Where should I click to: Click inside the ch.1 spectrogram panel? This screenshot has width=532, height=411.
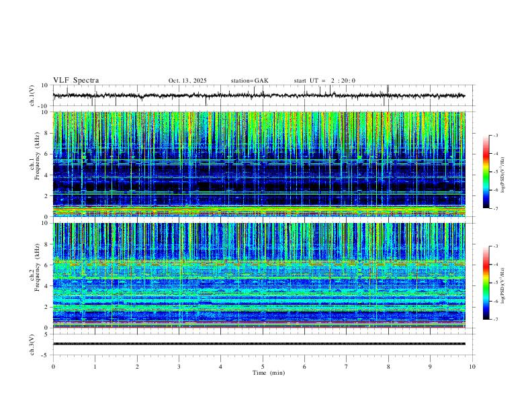click(259, 164)
